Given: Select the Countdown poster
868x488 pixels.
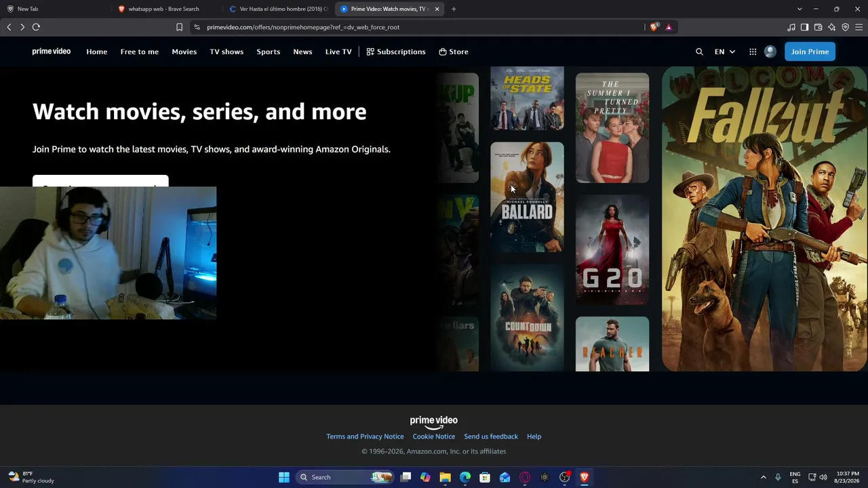Looking at the screenshot, I should pyautogui.click(x=527, y=318).
